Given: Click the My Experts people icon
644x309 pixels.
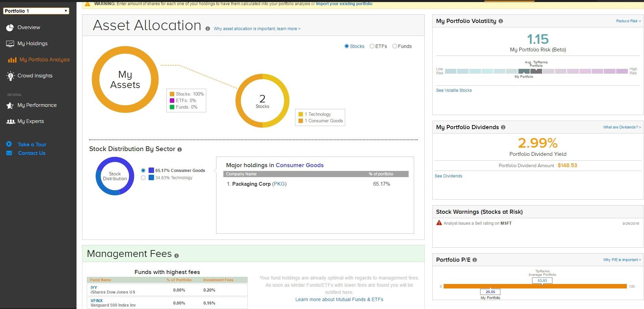Looking at the screenshot, I should [x=11, y=122].
